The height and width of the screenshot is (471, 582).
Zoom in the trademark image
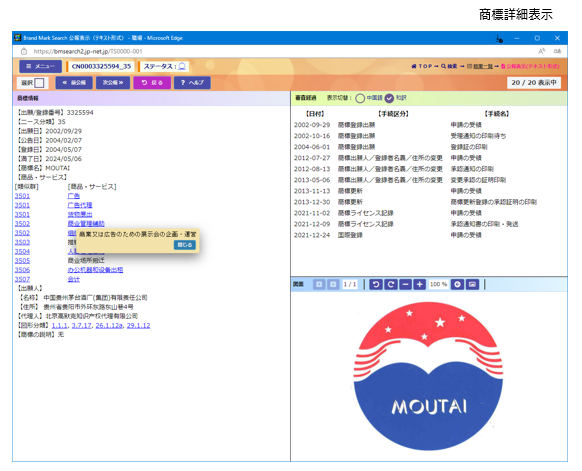(420, 285)
